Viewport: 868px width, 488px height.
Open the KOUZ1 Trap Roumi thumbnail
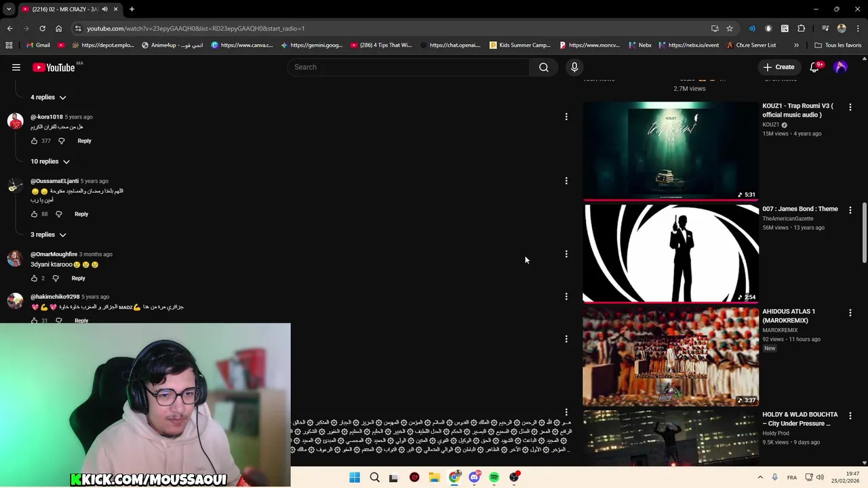pyautogui.click(x=671, y=150)
